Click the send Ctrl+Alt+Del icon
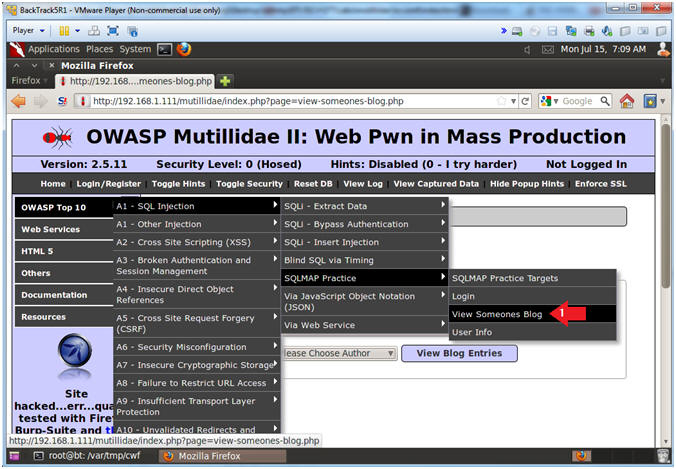This screenshot has height=469, width=676. tap(94, 31)
